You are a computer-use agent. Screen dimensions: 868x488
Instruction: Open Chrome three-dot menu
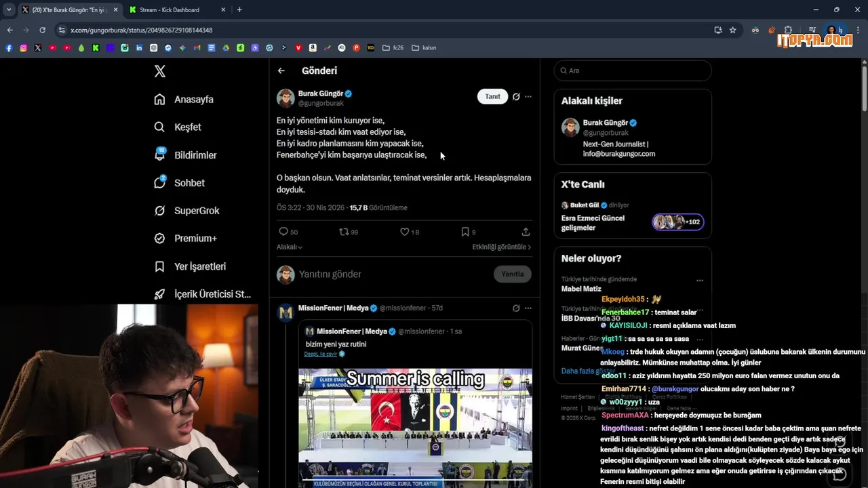tap(859, 30)
